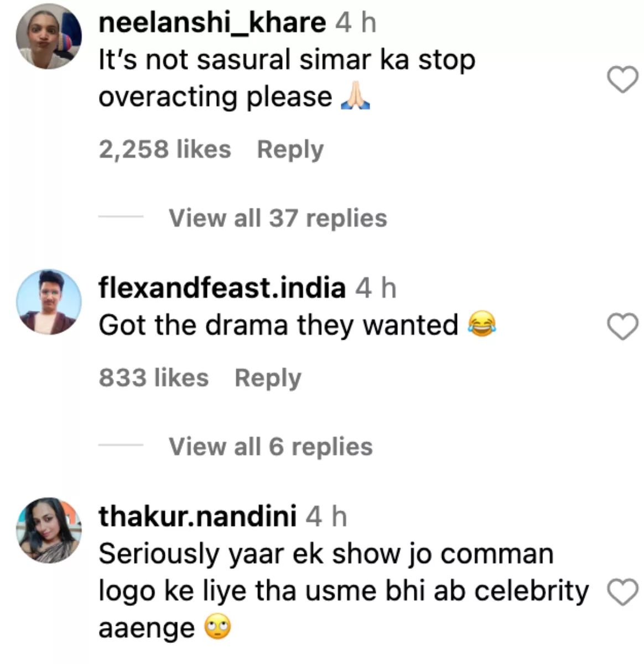
Task: Click the 4 h timestamp beside neelanshi_khare
Action: (x=356, y=23)
